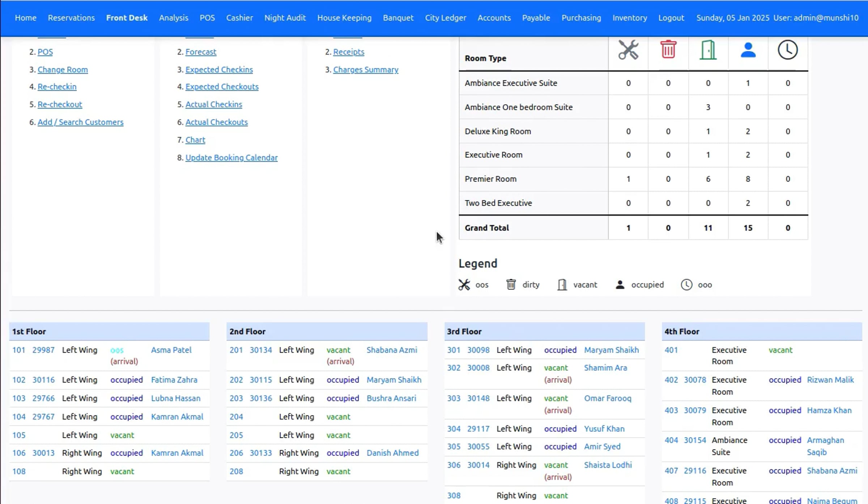Image resolution: width=868 pixels, height=504 pixels.
Task: Click the out-of-order clock icon header
Action: coord(787,50)
